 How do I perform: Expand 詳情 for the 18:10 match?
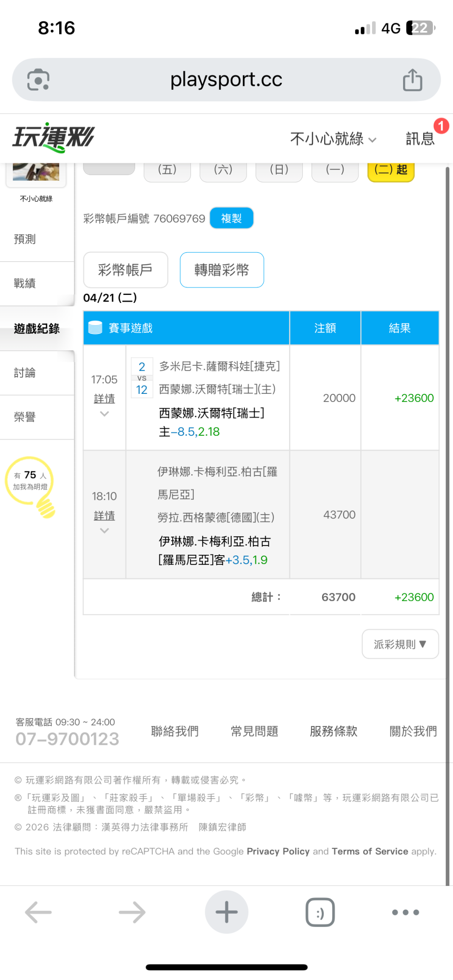[x=104, y=516]
